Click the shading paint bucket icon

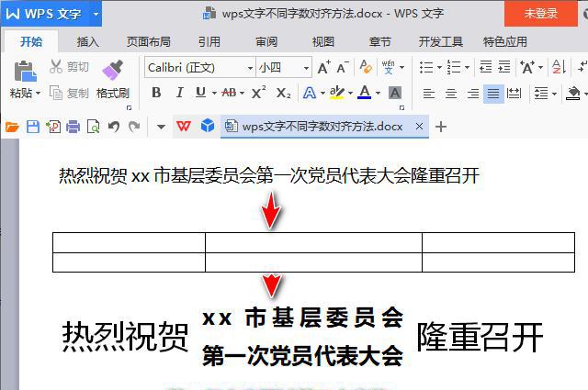(573, 93)
